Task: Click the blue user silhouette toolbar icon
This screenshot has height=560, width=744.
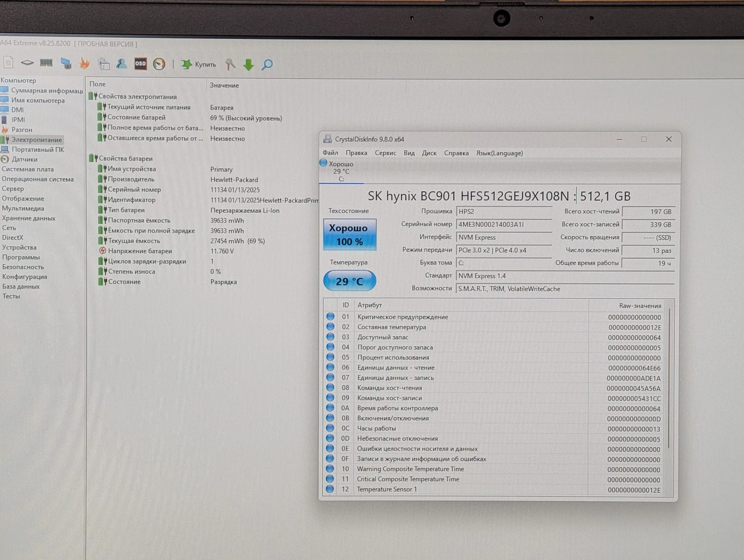Action: [121, 64]
